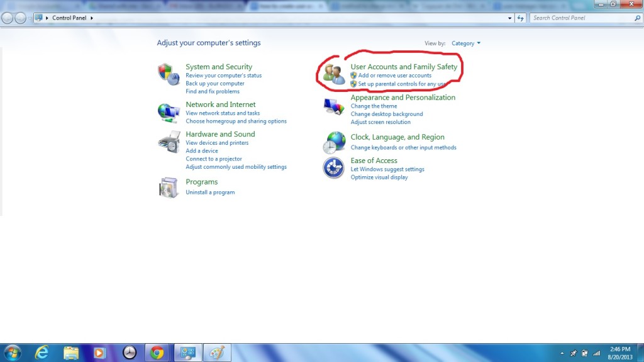Click Back up your computer

click(x=215, y=84)
